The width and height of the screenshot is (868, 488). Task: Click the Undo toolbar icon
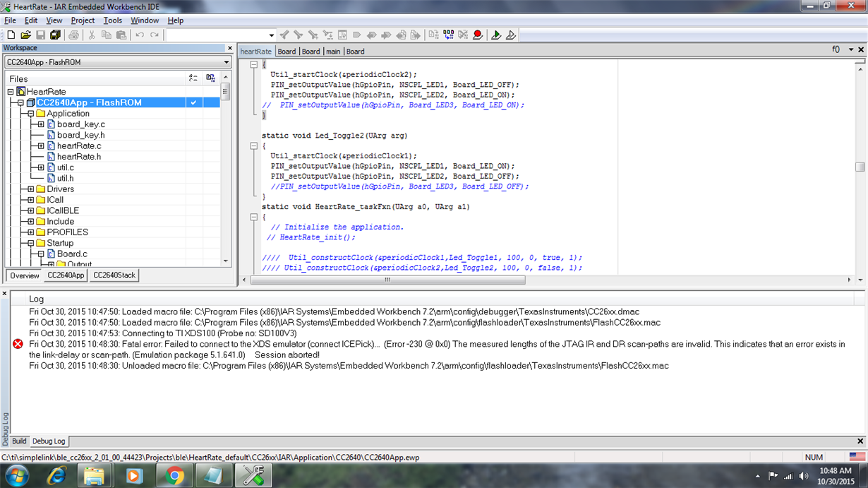(140, 35)
